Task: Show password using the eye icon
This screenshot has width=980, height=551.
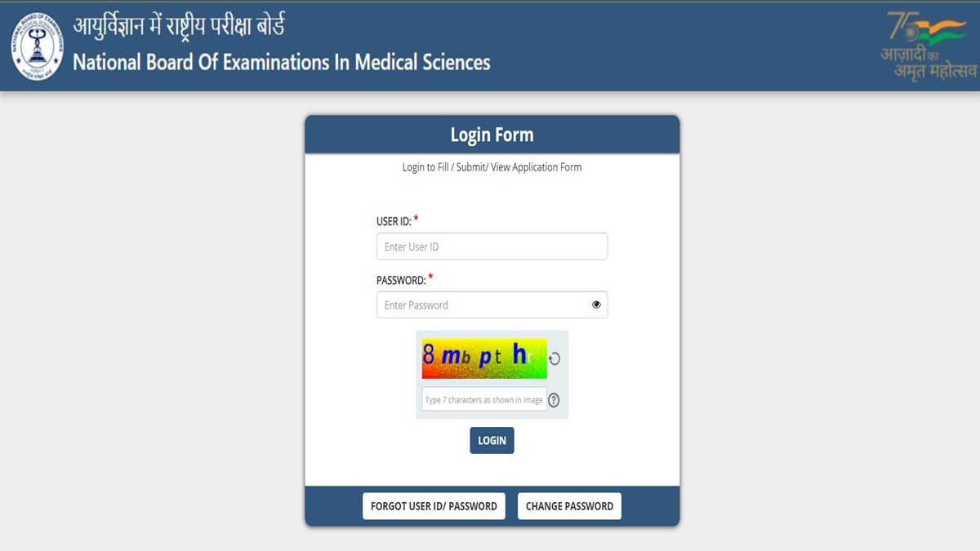Action: click(596, 304)
